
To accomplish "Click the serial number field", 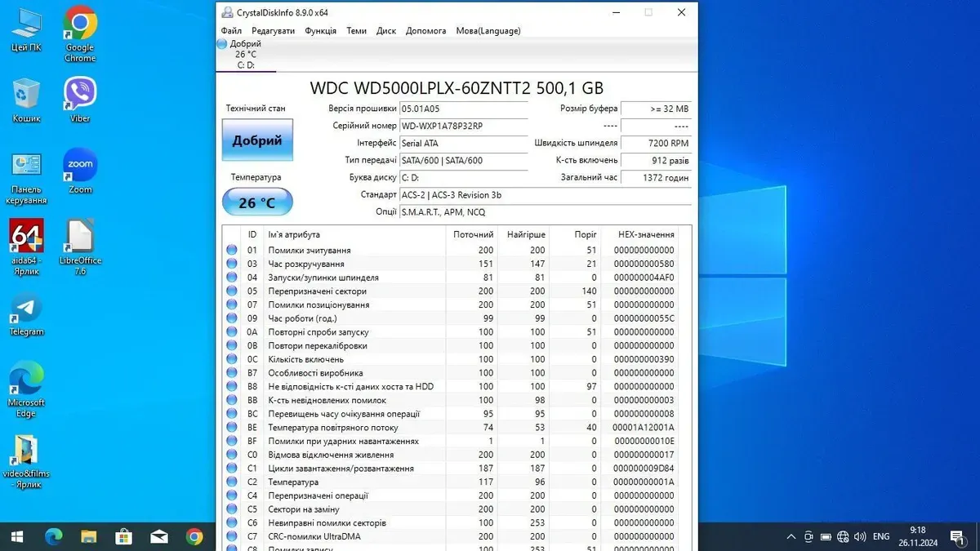I will tap(463, 127).
